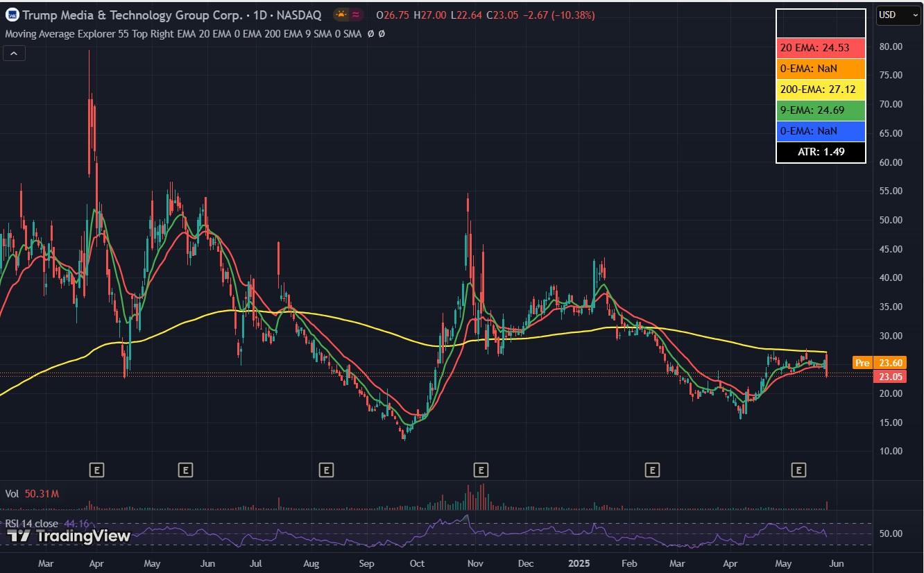Click the 80.00 price axis label

[x=889, y=46]
